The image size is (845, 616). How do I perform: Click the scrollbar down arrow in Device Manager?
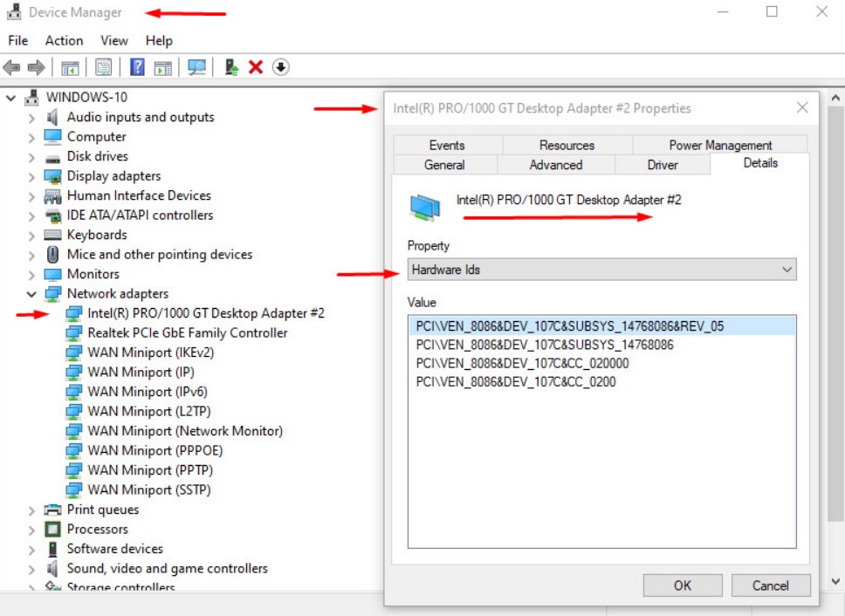pyautogui.click(x=835, y=581)
